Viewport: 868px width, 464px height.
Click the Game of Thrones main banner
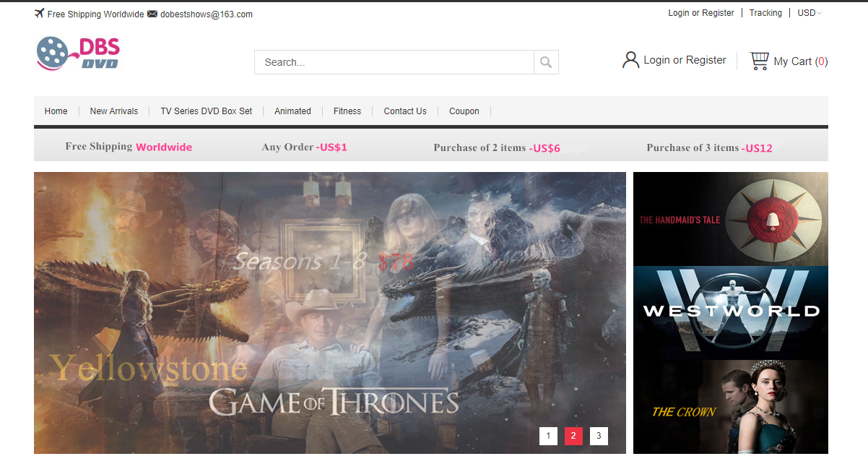330,313
